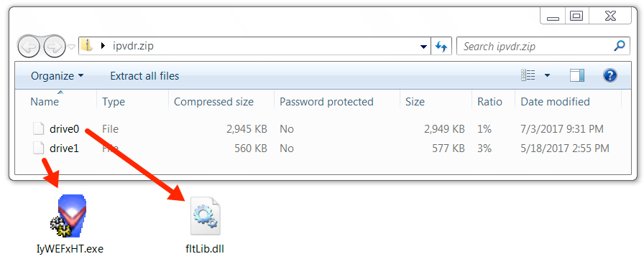Click the zip folder icon in address bar
This screenshot has width=644, height=264.
click(87, 45)
